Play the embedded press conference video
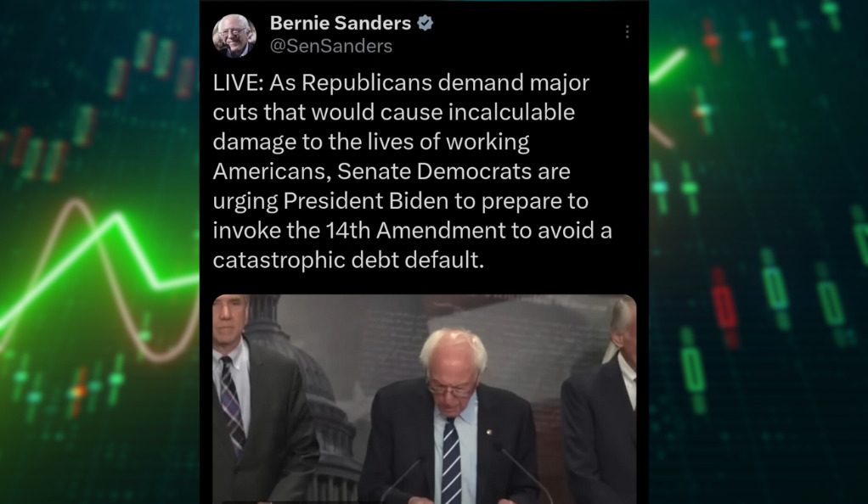 [x=425, y=400]
